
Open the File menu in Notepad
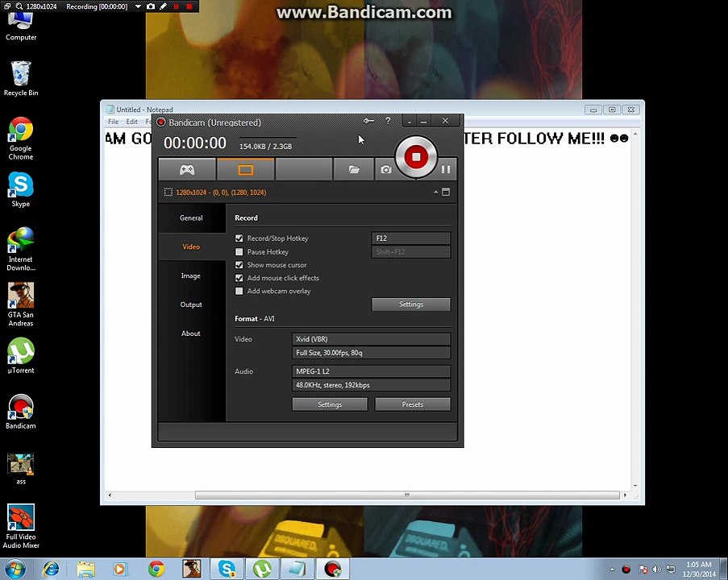pos(114,122)
